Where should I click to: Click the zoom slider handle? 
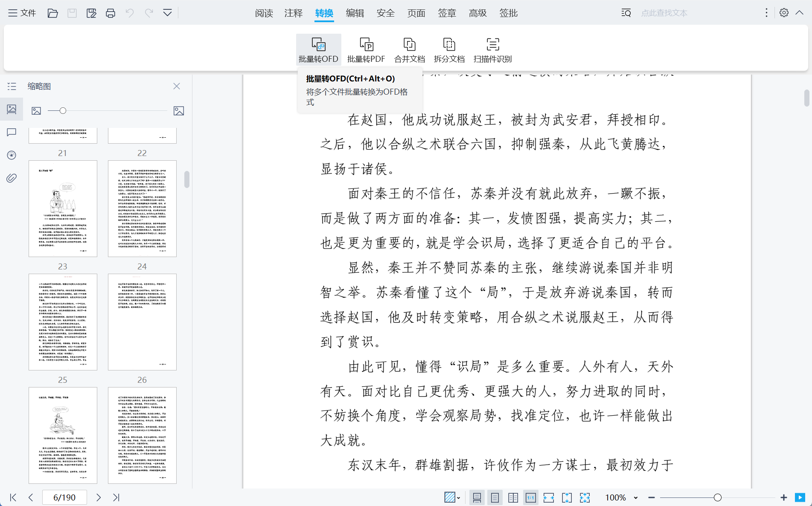718,497
